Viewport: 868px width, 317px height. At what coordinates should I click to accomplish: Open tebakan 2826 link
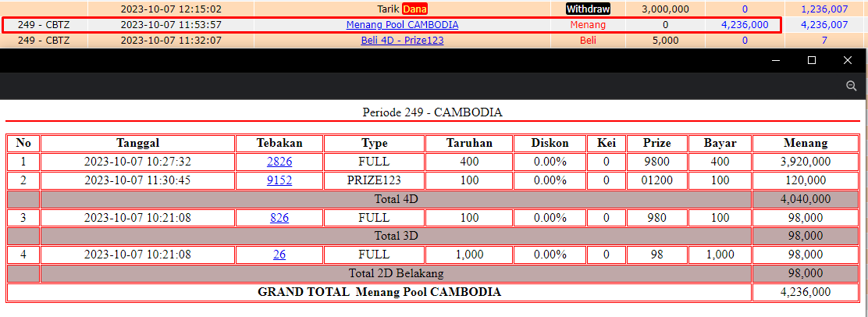pyautogui.click(x=279, y=162)
